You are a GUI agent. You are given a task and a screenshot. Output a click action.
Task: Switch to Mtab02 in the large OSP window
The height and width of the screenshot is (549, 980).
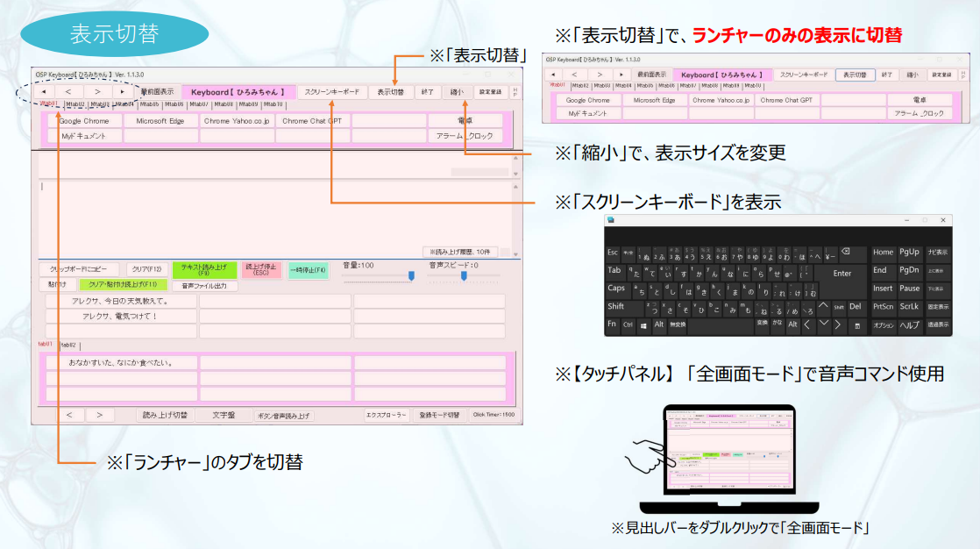pyautogui.click(x=75, y=104)
